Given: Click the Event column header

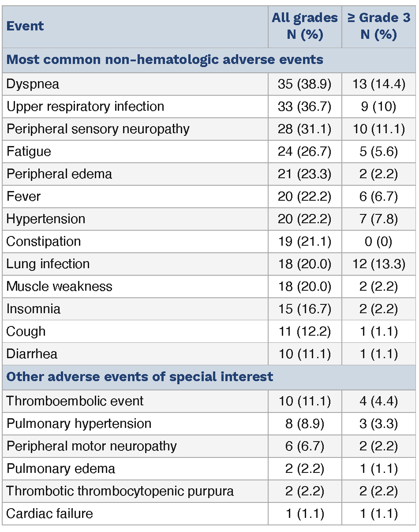Looking at the screenshot, I should 25,26.
